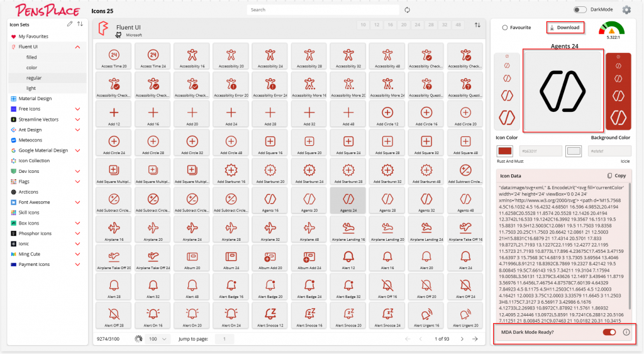Click the Search input field
Viewport: 644px width, 354px height.
click(x=323, y=10)
